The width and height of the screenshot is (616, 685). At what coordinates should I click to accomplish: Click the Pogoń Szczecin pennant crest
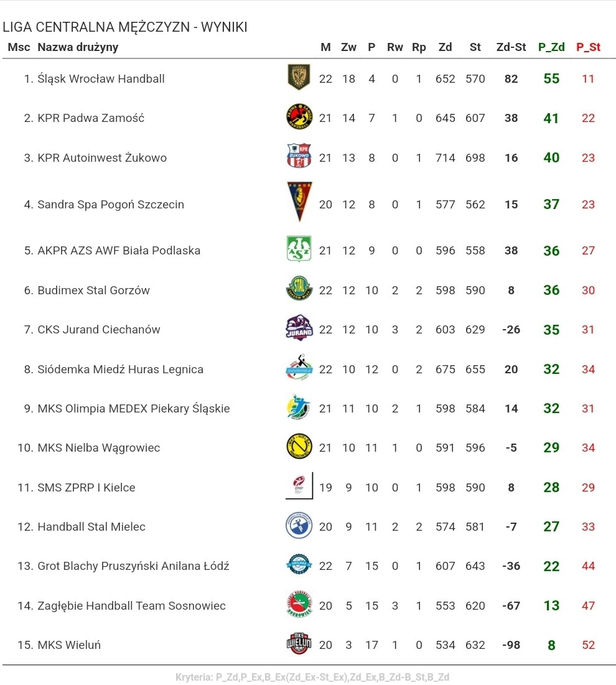point(299,202)
